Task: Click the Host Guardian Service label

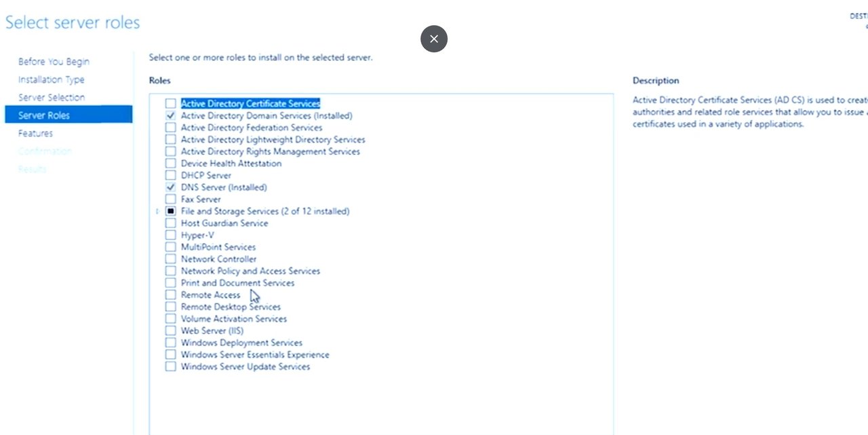Action: click(224, 223)
